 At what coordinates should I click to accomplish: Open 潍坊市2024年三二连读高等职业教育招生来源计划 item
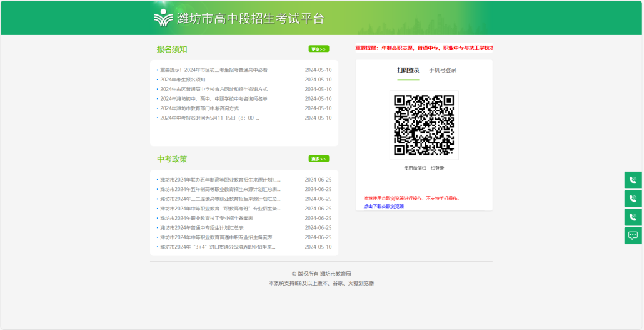tap(220, 199)
